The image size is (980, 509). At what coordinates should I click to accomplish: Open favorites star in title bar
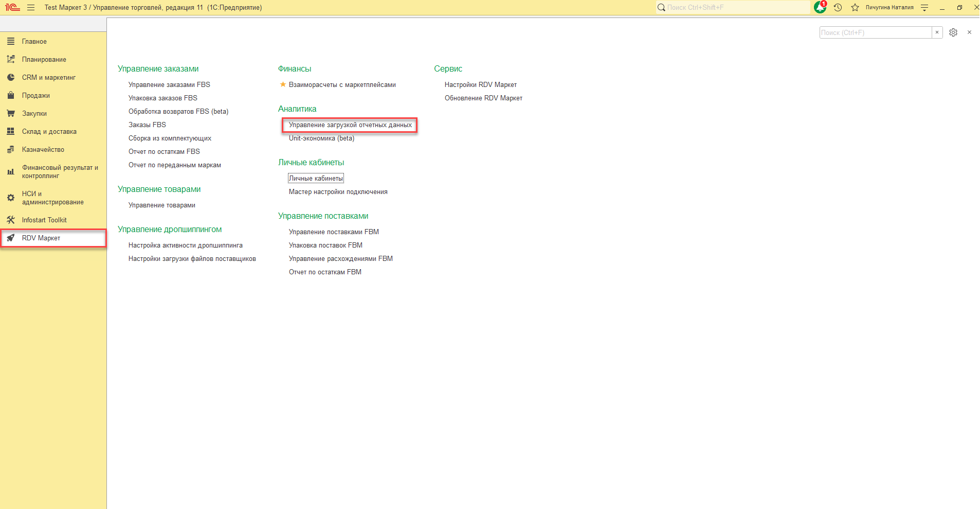point(855,7)
